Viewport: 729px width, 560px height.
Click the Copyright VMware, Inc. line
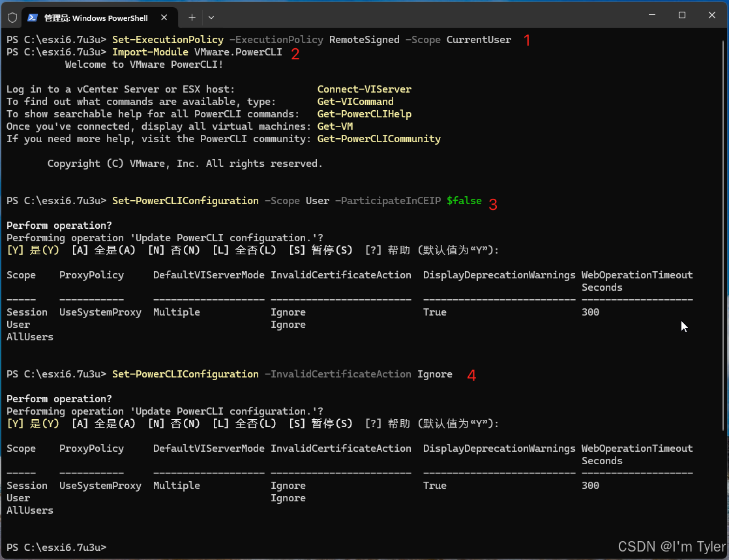pyautogui.click(x=185, y=164)
